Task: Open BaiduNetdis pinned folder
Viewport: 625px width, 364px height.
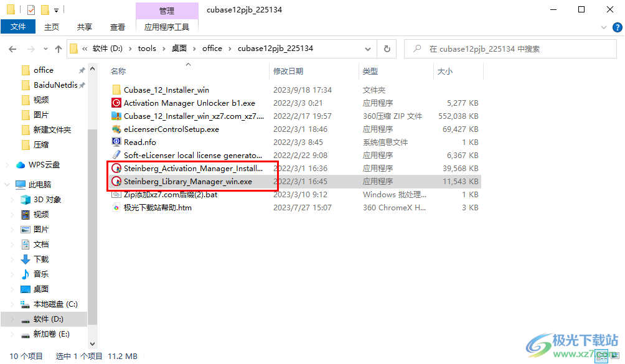Action: click(55, 85)
